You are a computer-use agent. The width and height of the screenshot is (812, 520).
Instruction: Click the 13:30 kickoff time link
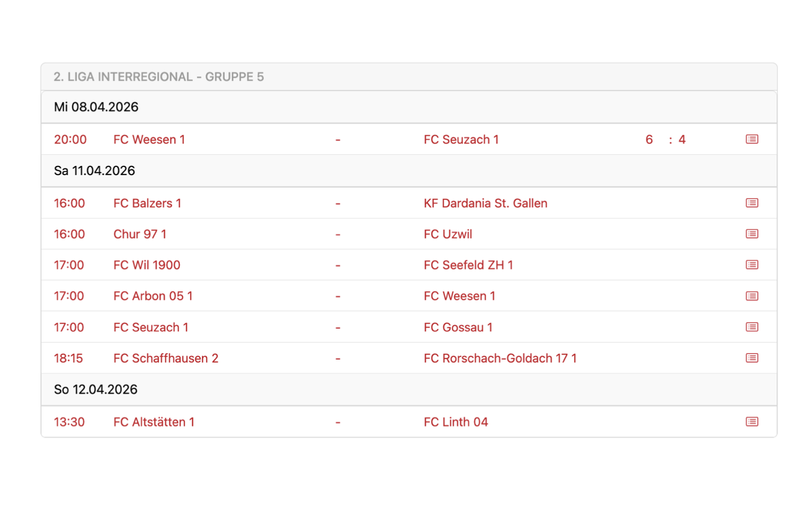click(x=69, y=422)
